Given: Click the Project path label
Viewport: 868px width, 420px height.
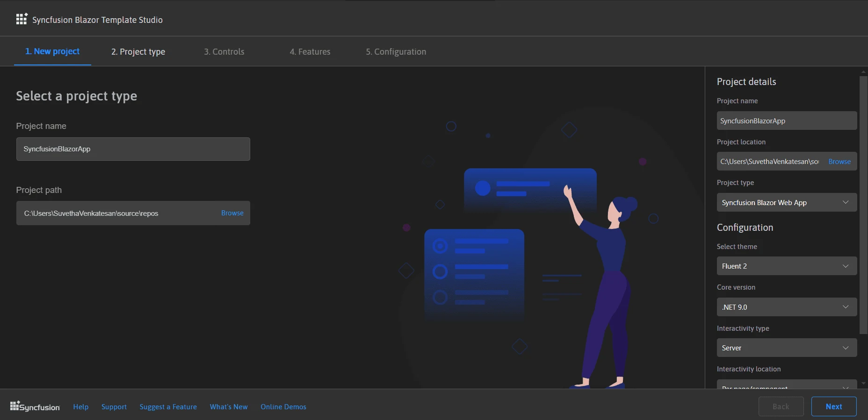Looking at the screenshot, I should tap(39, 190).
